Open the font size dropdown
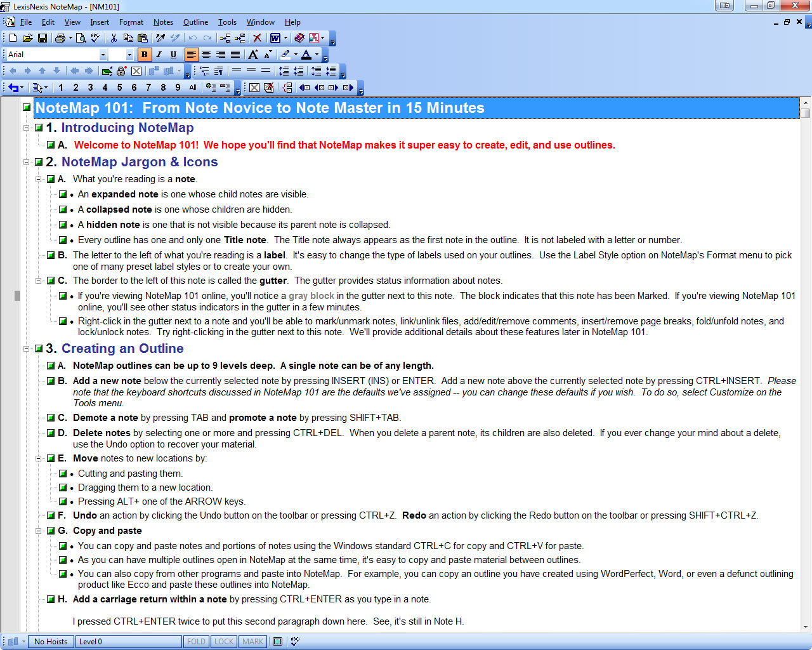 click(x=129, y=55)
